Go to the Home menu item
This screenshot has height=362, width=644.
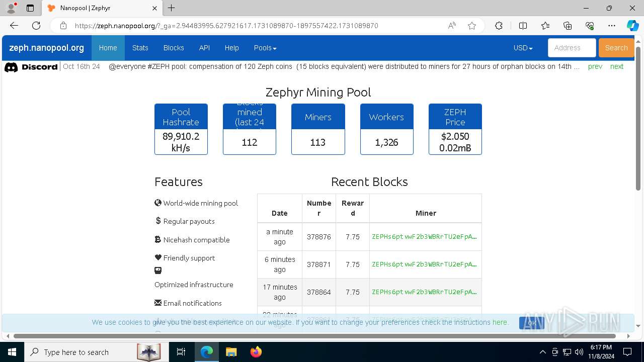108,48
